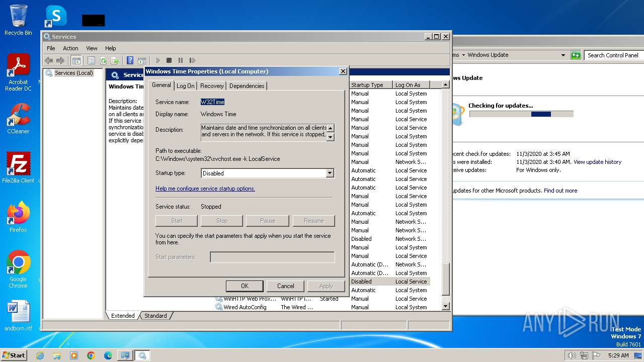Screen dimensions: 644x362
Task: Switch to the Standard view tab
Action: click(155, 316)
